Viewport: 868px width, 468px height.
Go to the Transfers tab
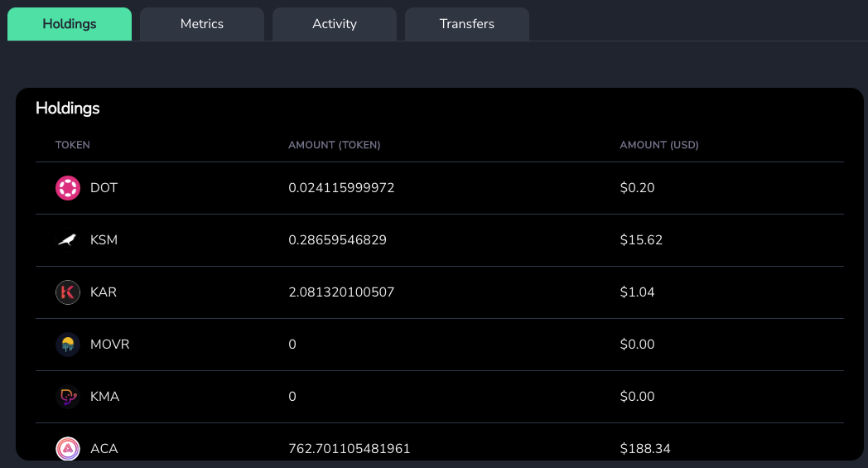coord(466,24)
